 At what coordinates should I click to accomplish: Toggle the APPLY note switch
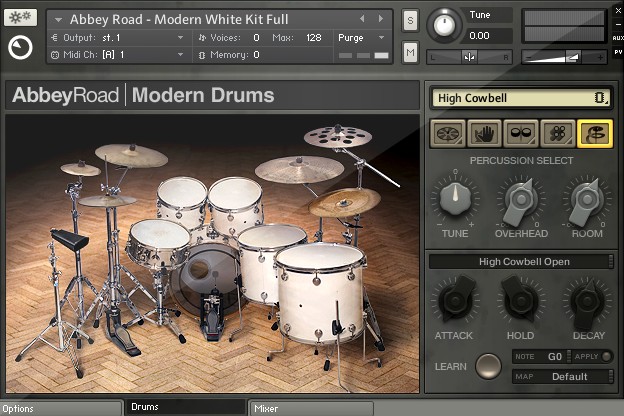606,356
